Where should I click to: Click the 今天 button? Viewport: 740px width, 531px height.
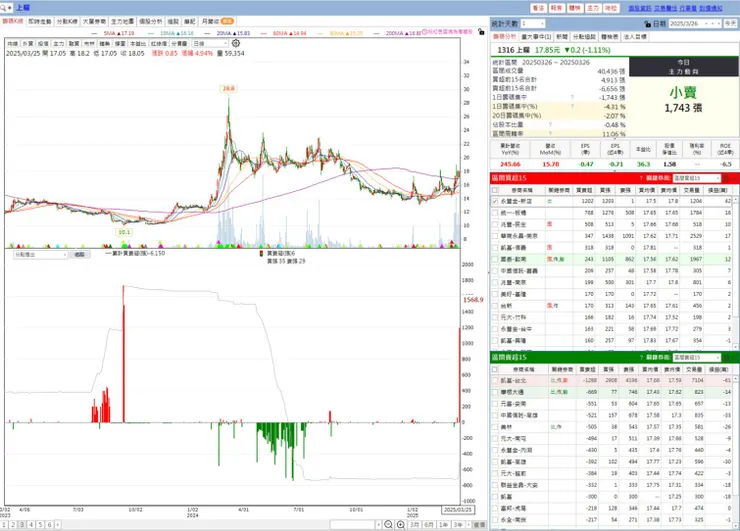731,24
